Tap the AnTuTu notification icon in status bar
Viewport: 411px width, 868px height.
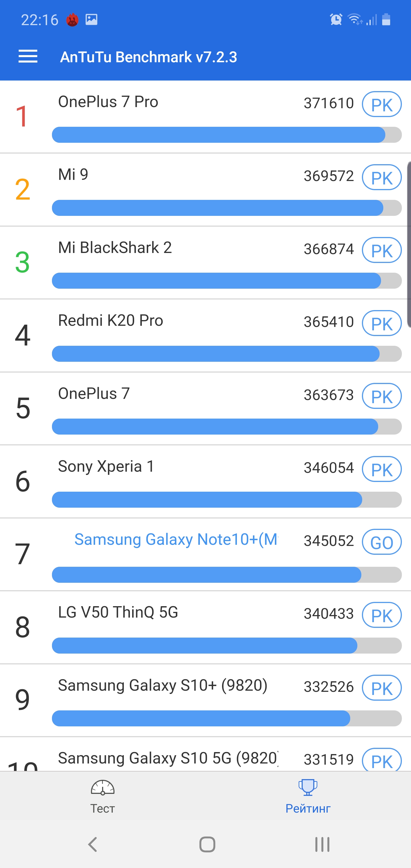pos(72,20)
